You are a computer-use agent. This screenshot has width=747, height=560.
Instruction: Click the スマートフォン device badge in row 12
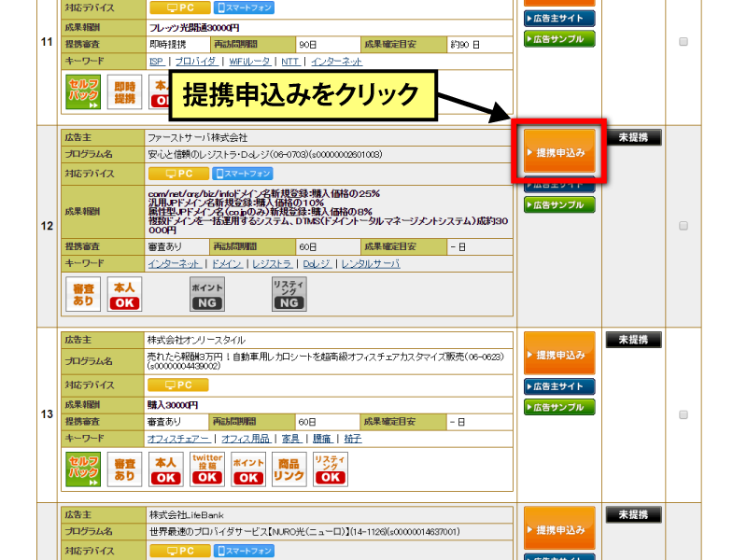pyautogui.click(x=243, y=174)
